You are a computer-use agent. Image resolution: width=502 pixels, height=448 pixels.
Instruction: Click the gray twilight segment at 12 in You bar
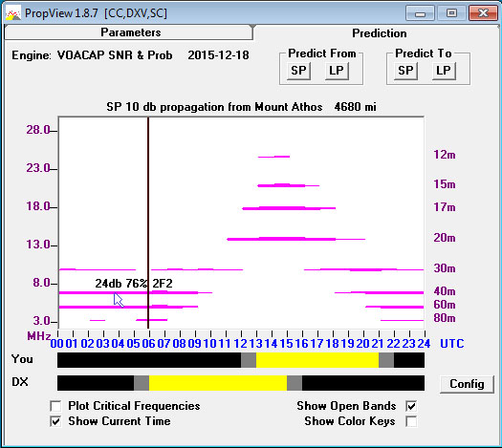[249, 360]
